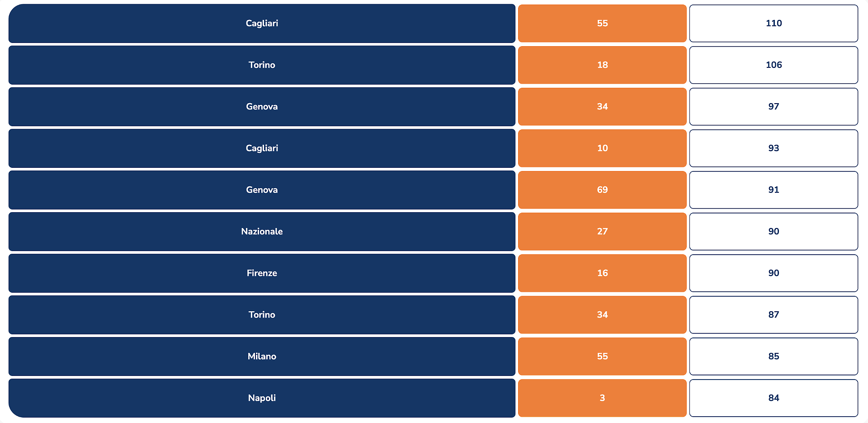Screen dimensions: 868x423
Task: Click the orange cell showing 18
Action: (602, 65)
